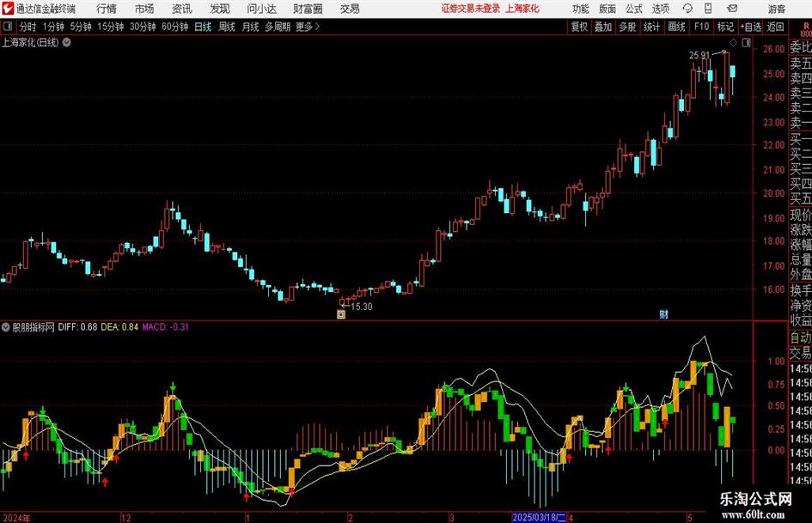Switch to 月线 monthly period
Viewport: 812px width, 523px height.
coord(250,27)
